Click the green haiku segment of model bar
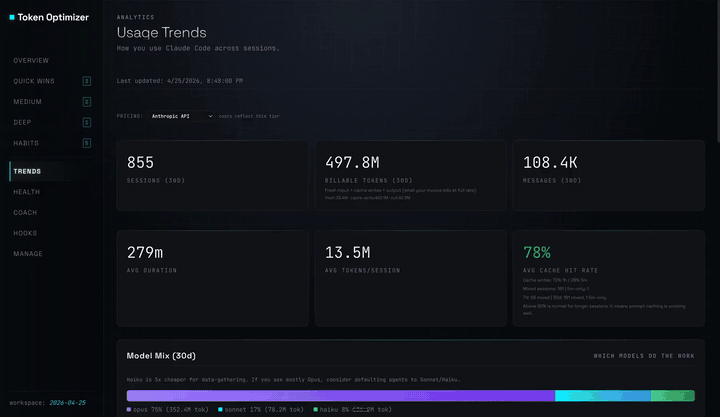Screen dimensions: 720x417 click(x=673, y=395)
